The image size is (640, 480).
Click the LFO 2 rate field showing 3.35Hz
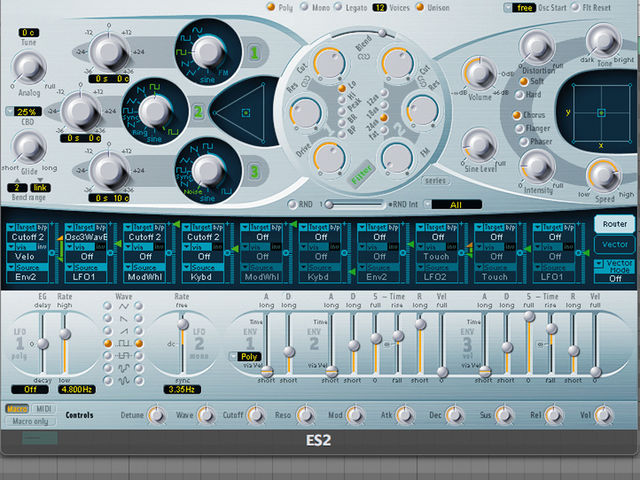[x=182, y=389]
